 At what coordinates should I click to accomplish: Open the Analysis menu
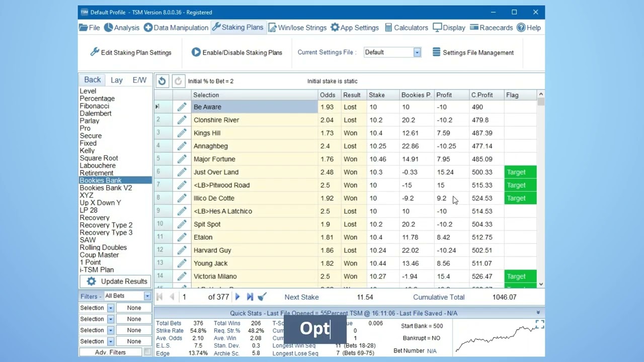[x=122, y=28]
